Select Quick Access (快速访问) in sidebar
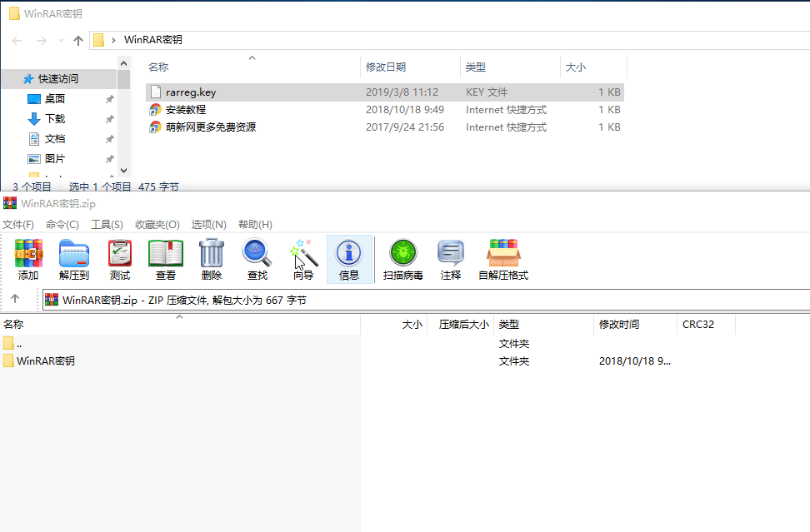The width and height of the screenshot is (810, 532). point(57,79)
